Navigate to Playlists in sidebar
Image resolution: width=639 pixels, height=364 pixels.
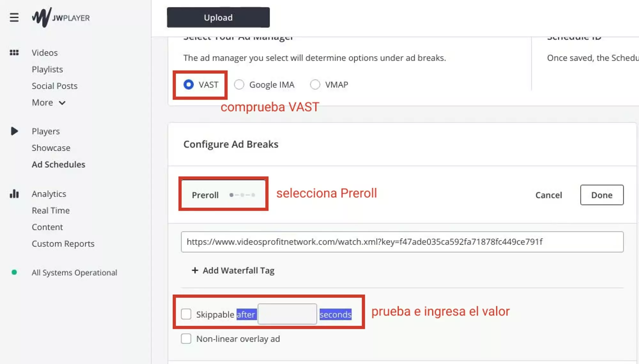click(47, 69)
